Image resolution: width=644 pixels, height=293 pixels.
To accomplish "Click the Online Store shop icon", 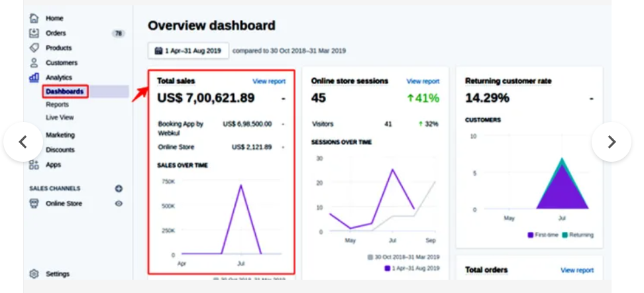I will [x=34, y=204].
